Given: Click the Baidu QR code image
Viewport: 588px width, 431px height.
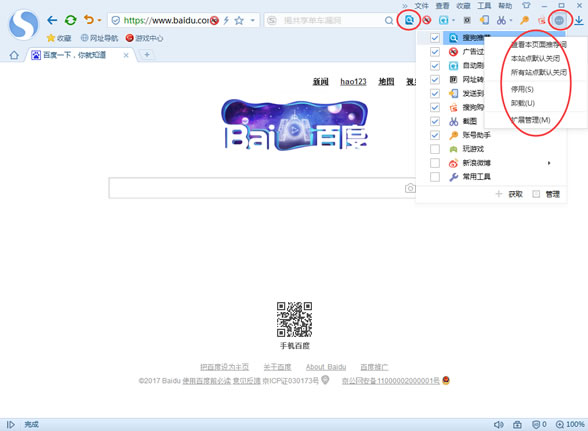Looking at the screenshot, I should [x=294, y=319].
